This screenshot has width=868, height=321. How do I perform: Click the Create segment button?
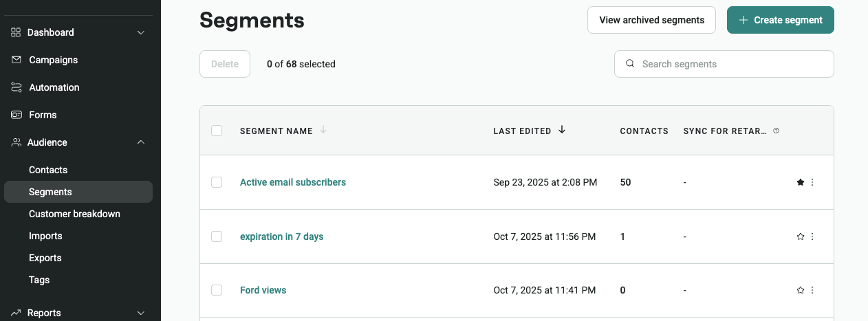pos(780,20)
